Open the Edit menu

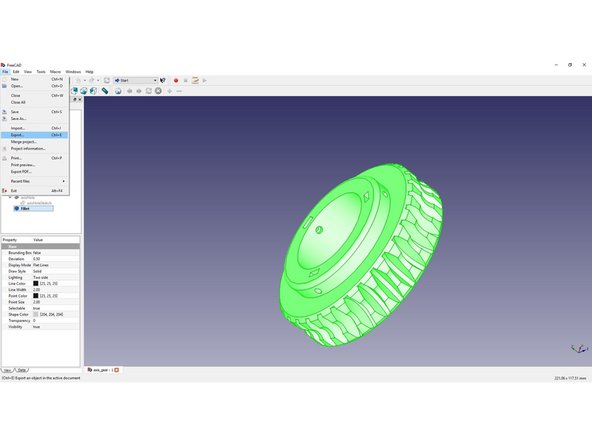click(16, 72)
